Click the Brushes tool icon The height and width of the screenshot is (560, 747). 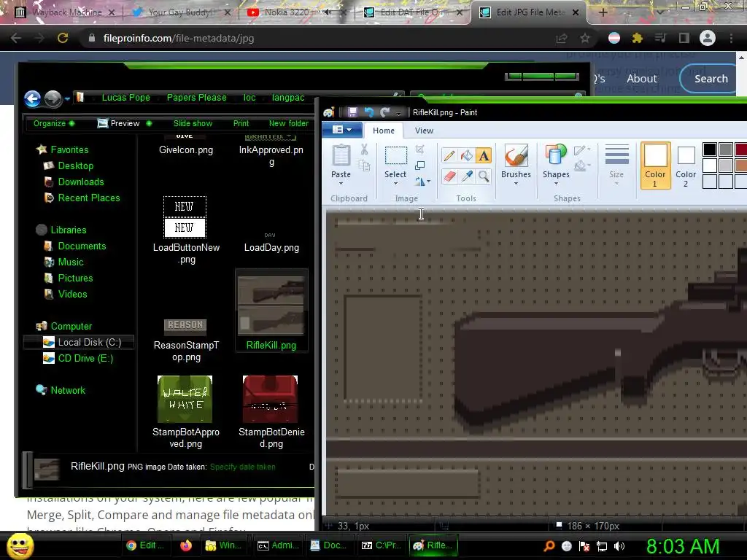[x=516, y=156]
